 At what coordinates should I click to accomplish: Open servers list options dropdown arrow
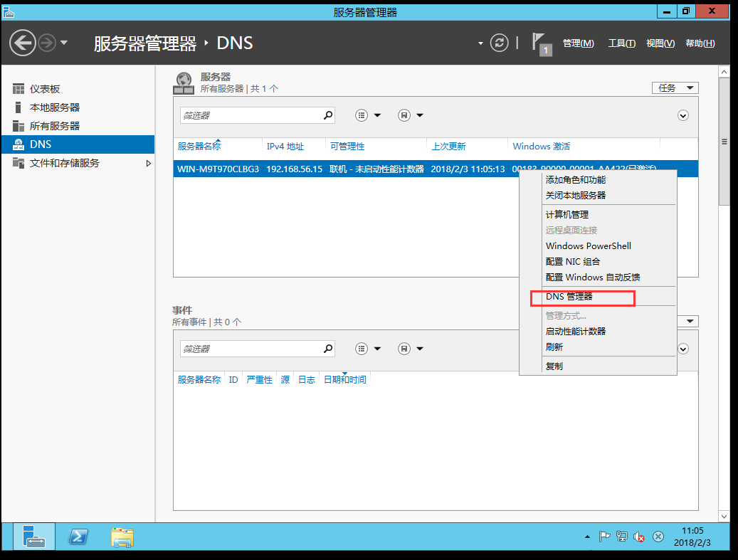pos(377,115)
